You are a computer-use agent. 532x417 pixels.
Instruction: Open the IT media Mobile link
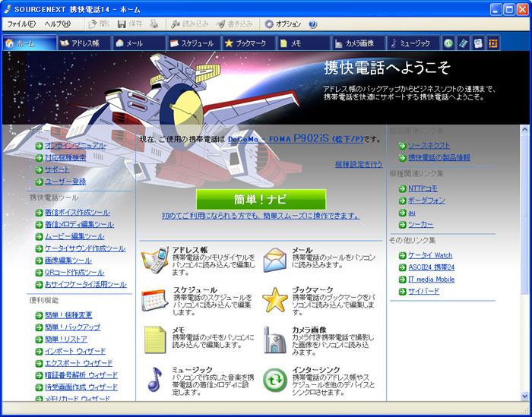[431, 280]
